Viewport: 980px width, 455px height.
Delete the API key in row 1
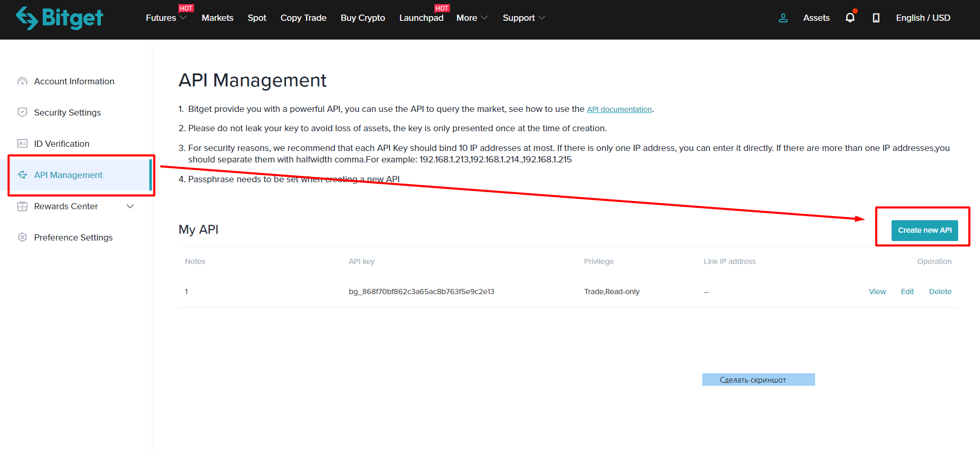click(940, 292)
